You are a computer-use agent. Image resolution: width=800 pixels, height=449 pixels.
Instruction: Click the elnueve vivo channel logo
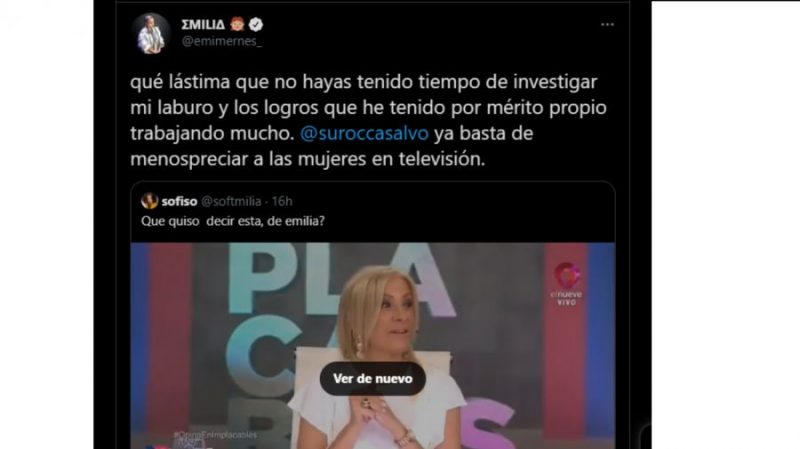coord(566,284)
